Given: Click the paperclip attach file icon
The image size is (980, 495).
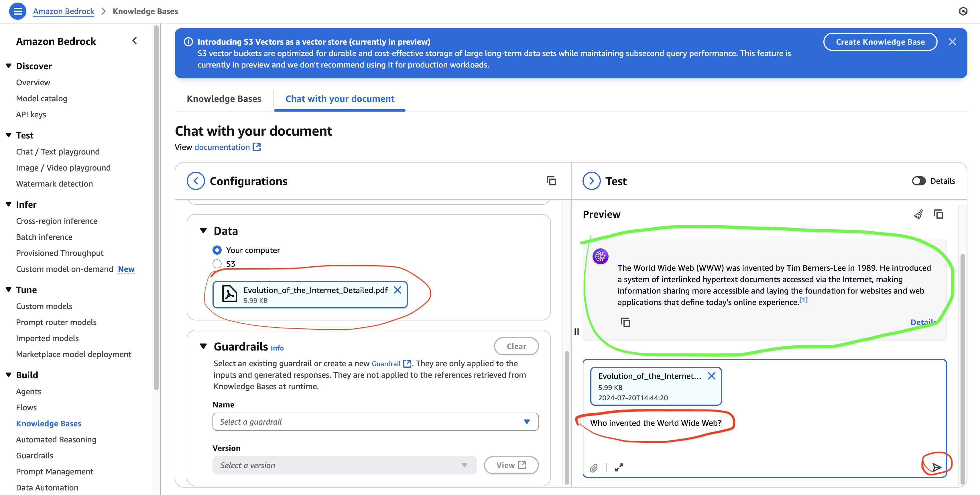Looking at the screenshot, I should click(594, 468).
